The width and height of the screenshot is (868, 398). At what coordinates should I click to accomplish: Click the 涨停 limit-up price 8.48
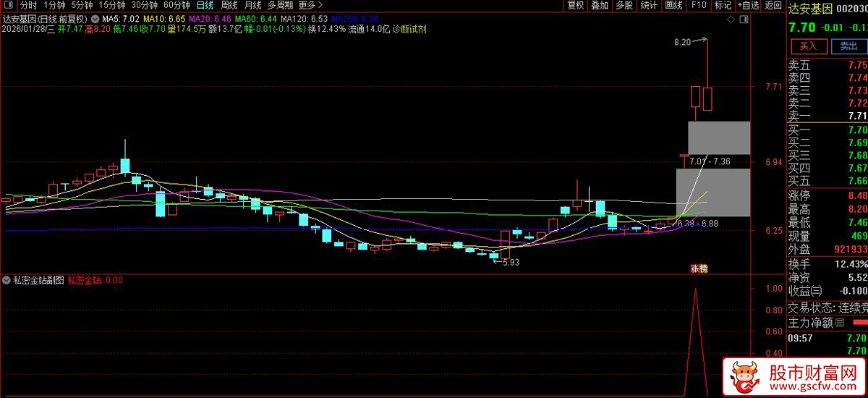857,195
